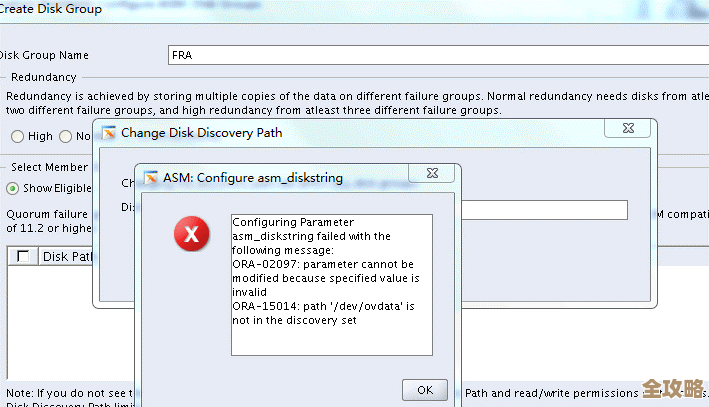Click inside the ORA-02097 error message box
The image size is (709, 407).
tap(331, 285)
